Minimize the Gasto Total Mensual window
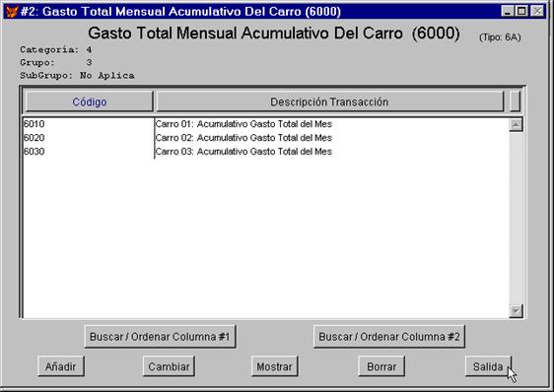Viewport: 554px width, 392px height. tap(508, 11)
